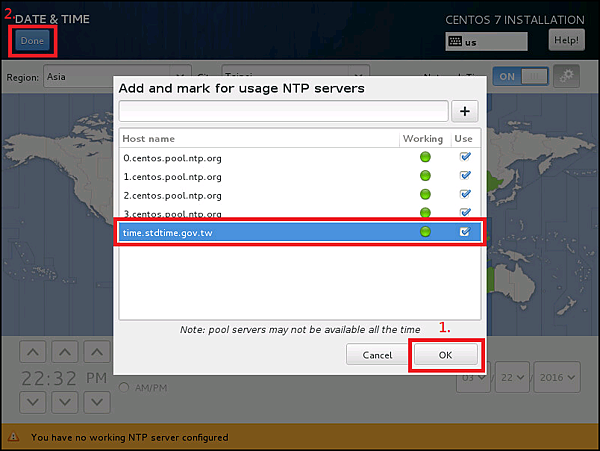
Task: Click the up arrow above PM
Action: pos(97,351)
